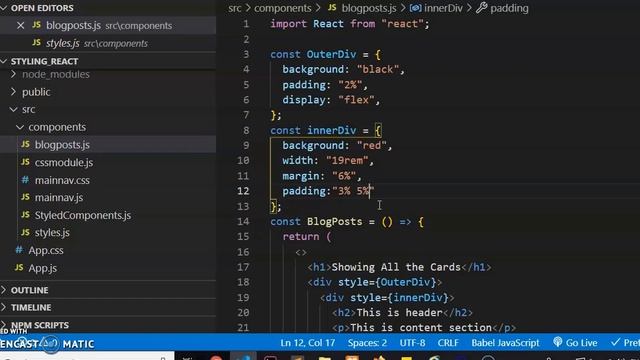The height and width of the screenshot is (360, 640).
Task: Click 'Showing All the Cards' heading text
Action: click(x=396, y=267)
